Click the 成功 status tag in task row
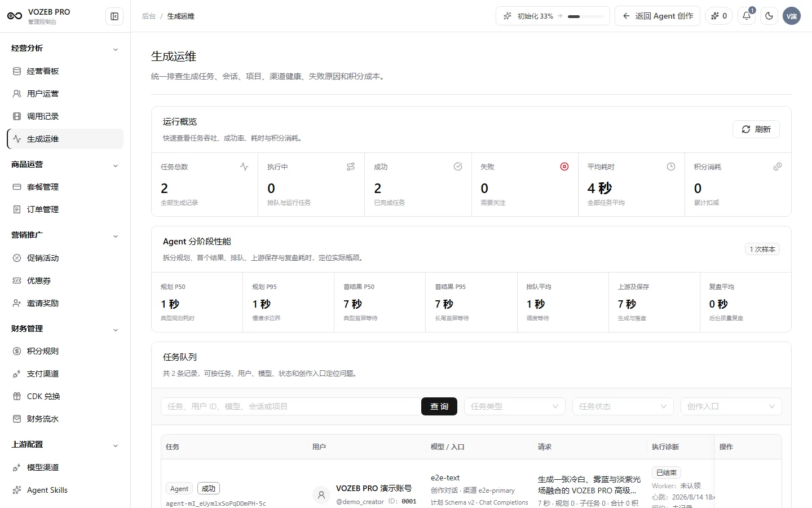 pos(209,489)
